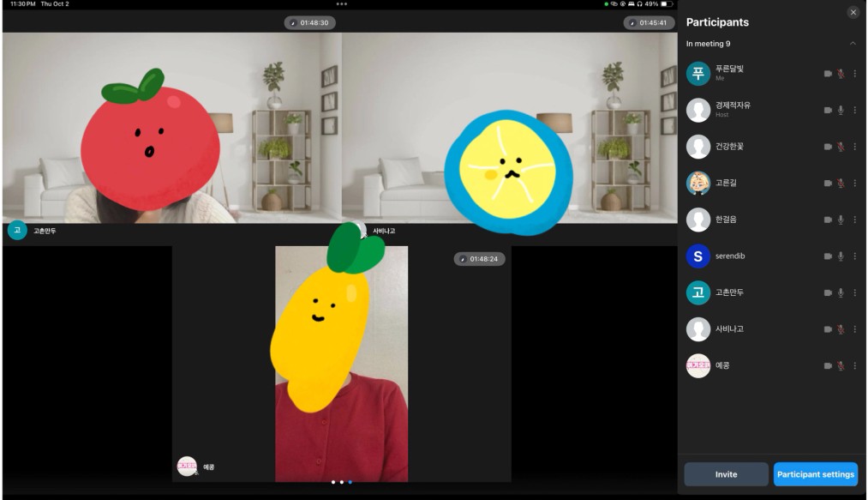Open 경제적자유 host's avatar in the list
The height and width of the screenshot is (500, 868).
coord(698,110)
